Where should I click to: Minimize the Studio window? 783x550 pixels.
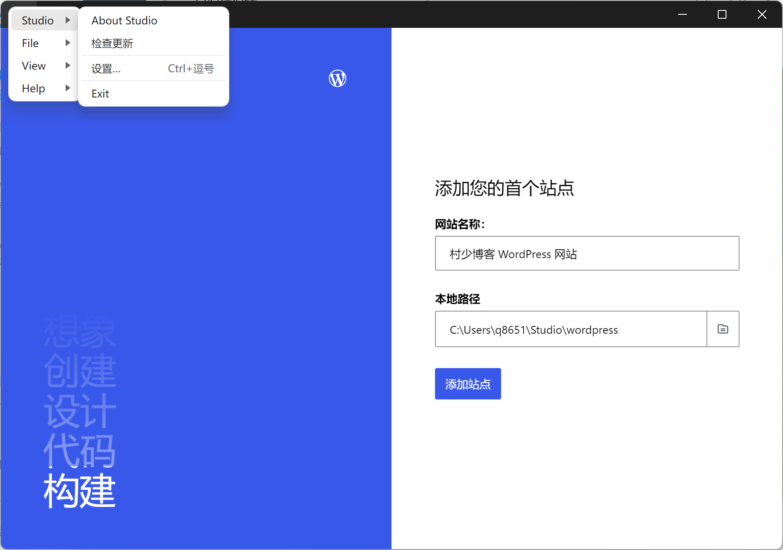tap(683, 14)
